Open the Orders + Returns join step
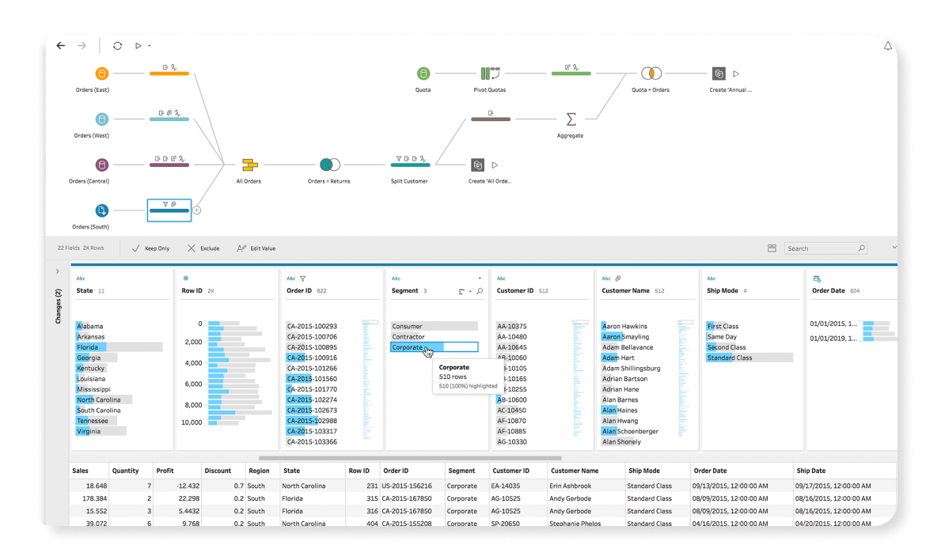The width and height of the screenshot is (926, 560). [329, 165]
